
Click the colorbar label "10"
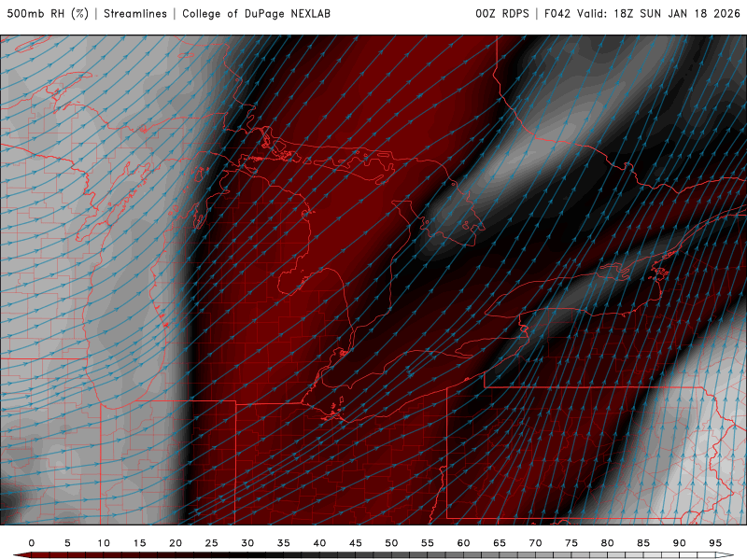tap(104, 543)
